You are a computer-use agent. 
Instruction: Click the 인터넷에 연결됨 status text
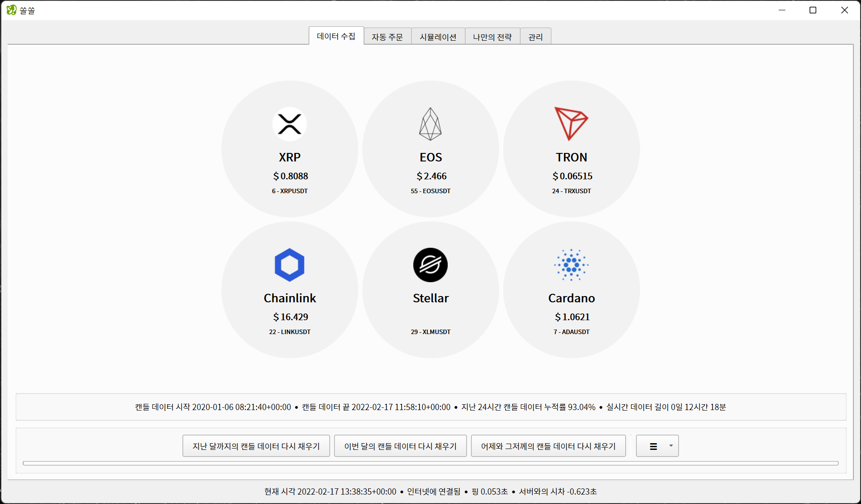pos(433,491)
